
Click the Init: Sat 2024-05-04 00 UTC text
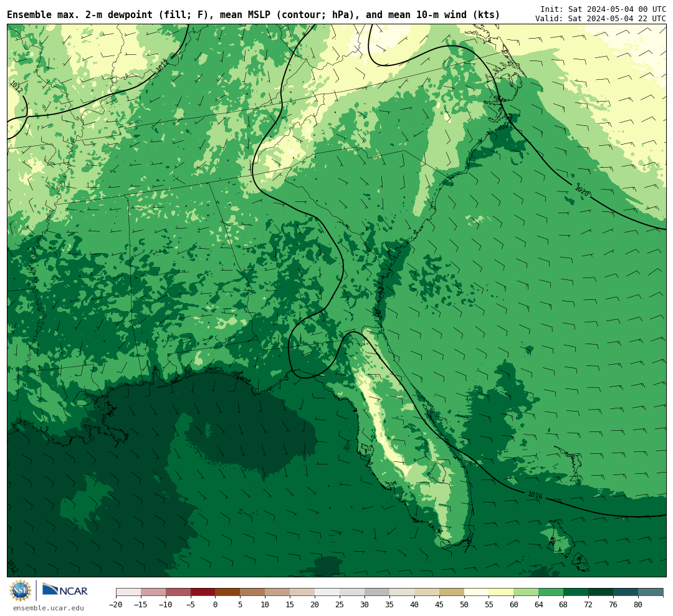pos(603,9)
